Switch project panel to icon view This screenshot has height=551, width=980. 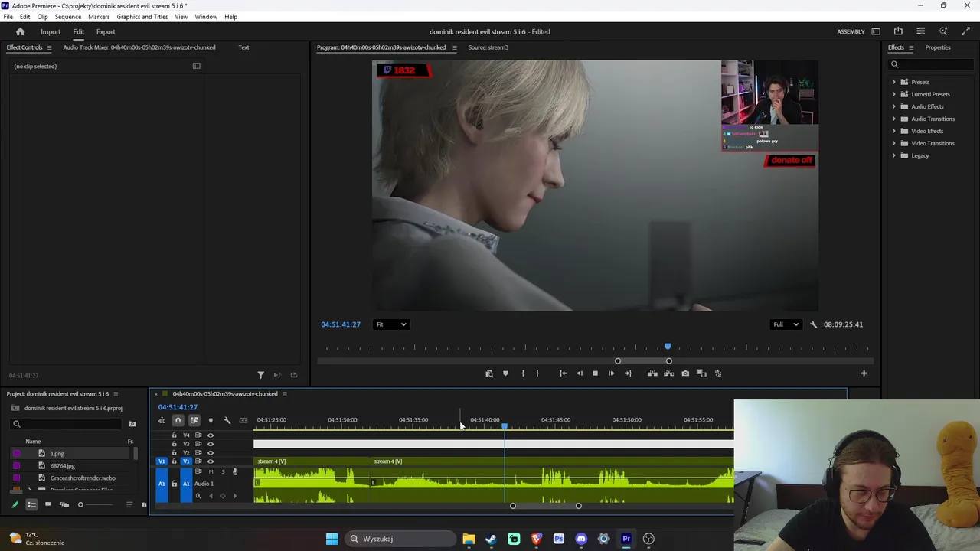[x=47, y=504]
